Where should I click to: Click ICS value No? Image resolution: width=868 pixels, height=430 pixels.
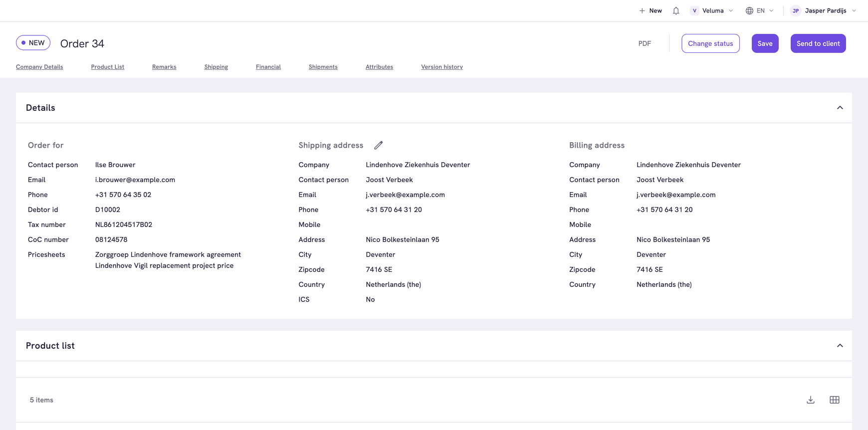(x=370, y=299)
